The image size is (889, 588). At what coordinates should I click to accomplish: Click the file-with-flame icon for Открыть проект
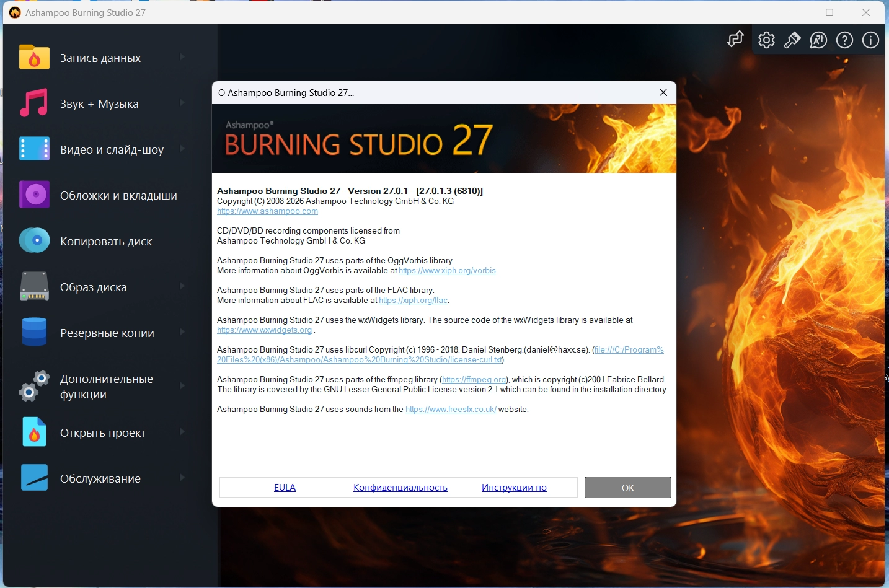[x=34, y=432]
